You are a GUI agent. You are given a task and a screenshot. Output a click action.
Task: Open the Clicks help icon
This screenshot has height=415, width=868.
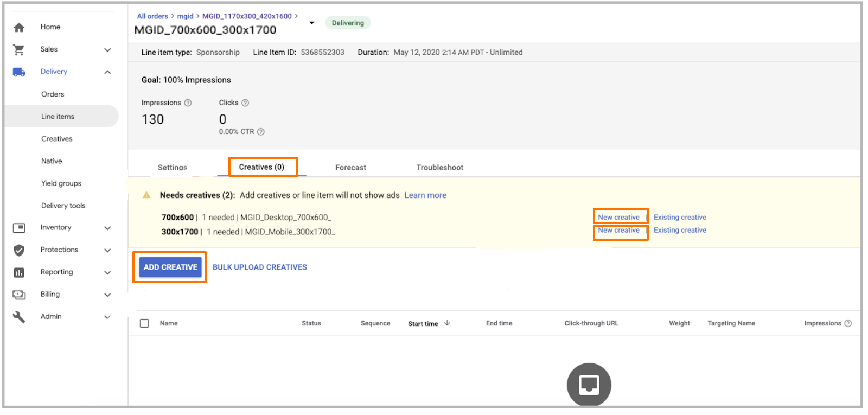point(245,103)
